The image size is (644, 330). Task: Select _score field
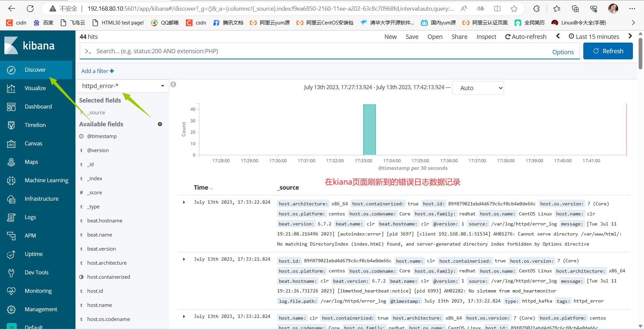click(95, 193)
